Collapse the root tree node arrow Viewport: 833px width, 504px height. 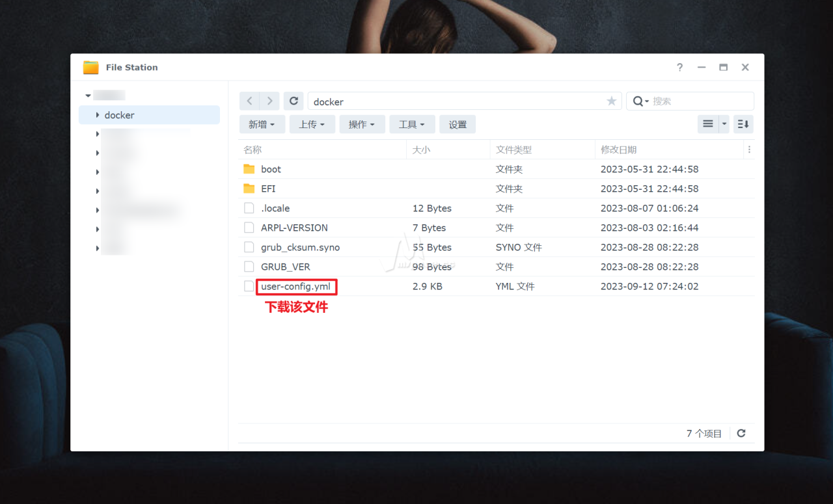click(x=88, y=96)
